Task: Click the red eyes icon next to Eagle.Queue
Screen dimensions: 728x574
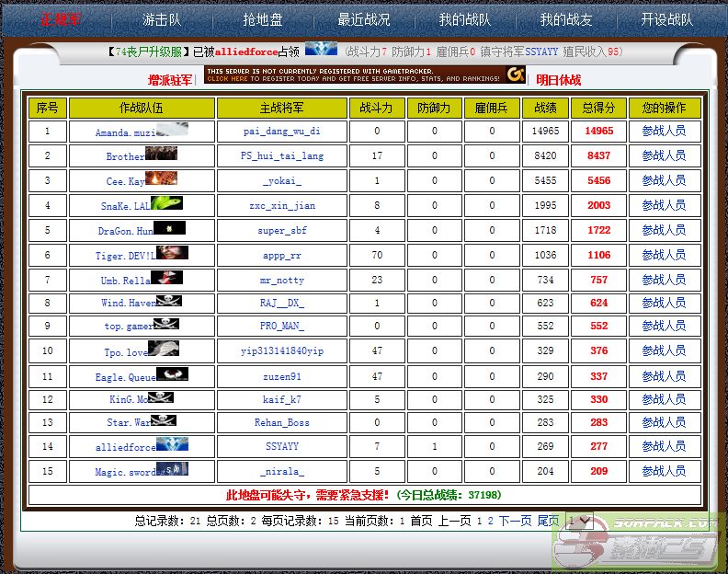Action: pos(172,373)
